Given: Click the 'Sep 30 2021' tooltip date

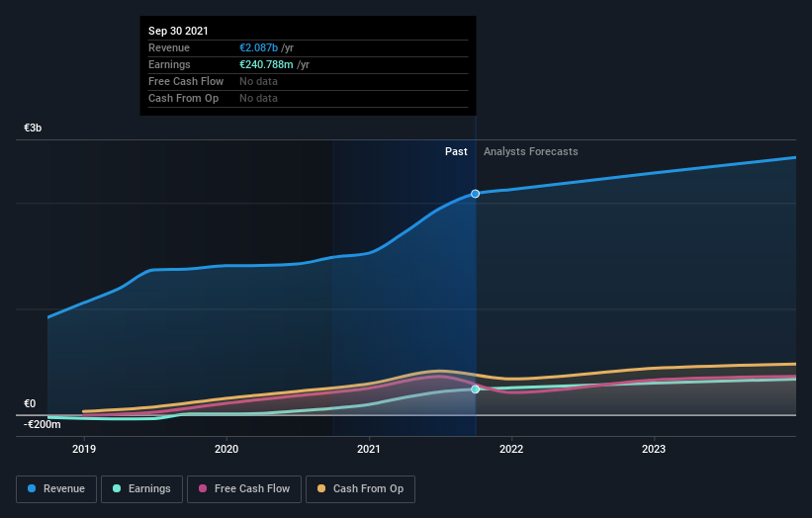Looking at the screenshot, I should pyautogui.click(x=178, y=31).
